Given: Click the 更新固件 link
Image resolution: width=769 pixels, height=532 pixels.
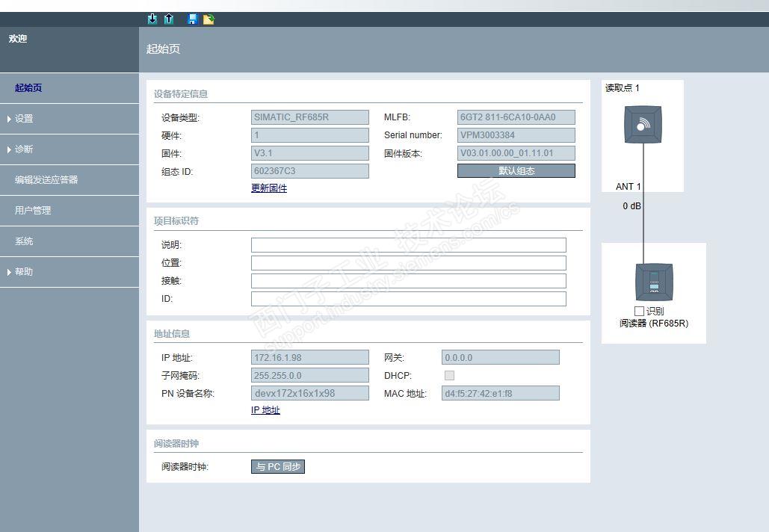Looking at the screenshot, I should click(x=269, y=188).
